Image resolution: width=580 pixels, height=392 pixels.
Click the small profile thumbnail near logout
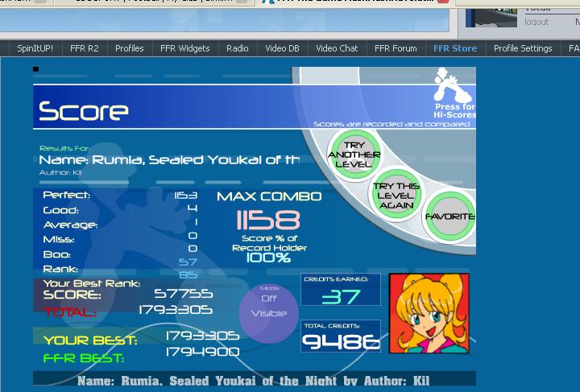(x=491, y=18)
